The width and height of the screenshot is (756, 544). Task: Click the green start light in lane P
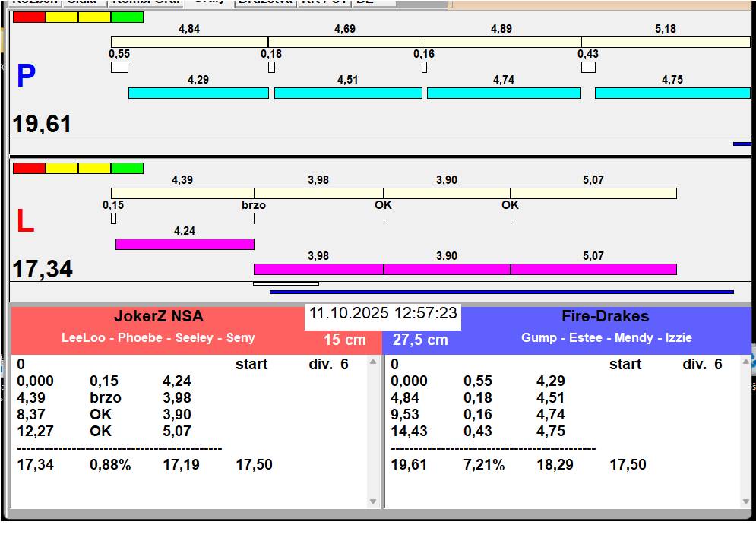[127, 17]
